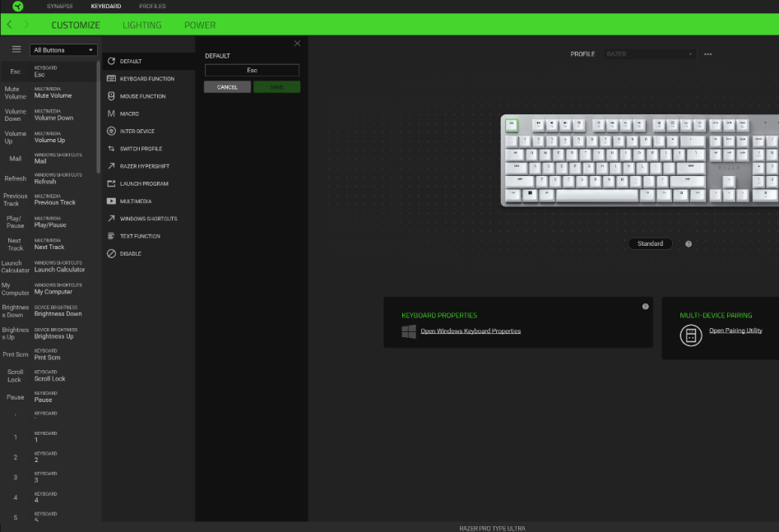
Task: Open the profile options ellipsis menu
Action: (x=707, y=53)
